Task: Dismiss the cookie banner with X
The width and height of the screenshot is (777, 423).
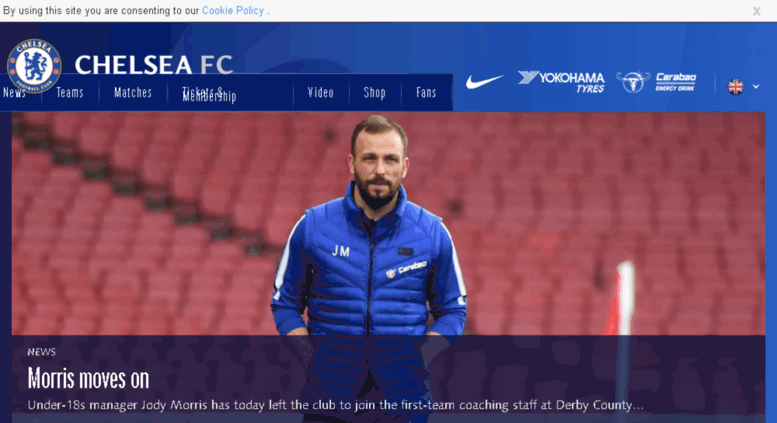Action: click(756, 11)
